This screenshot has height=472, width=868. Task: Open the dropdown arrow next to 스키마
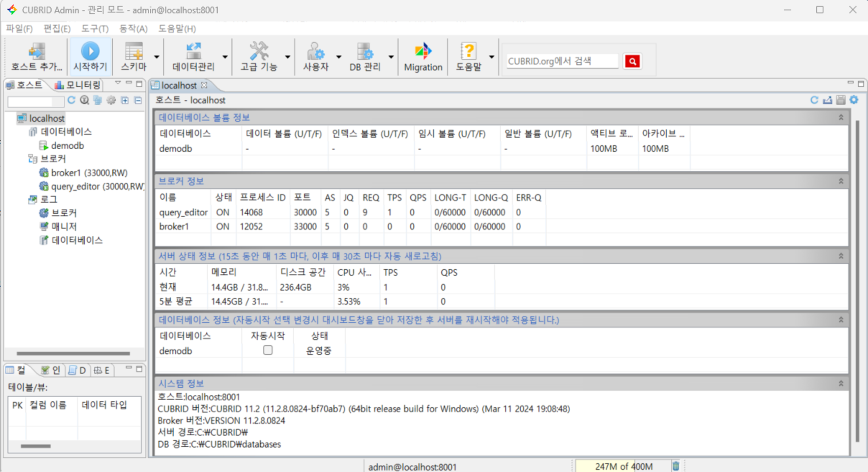point(156,57)
